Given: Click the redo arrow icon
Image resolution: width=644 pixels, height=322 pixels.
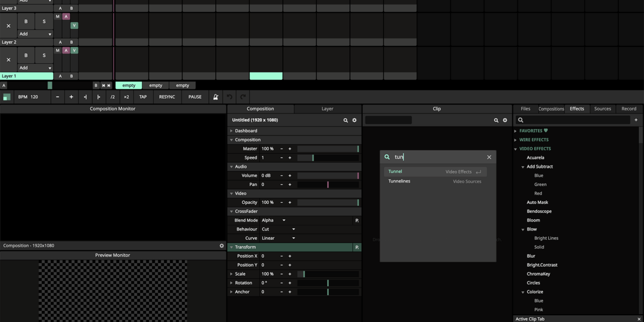Looking at the screenshot, I should click(243, 97).
